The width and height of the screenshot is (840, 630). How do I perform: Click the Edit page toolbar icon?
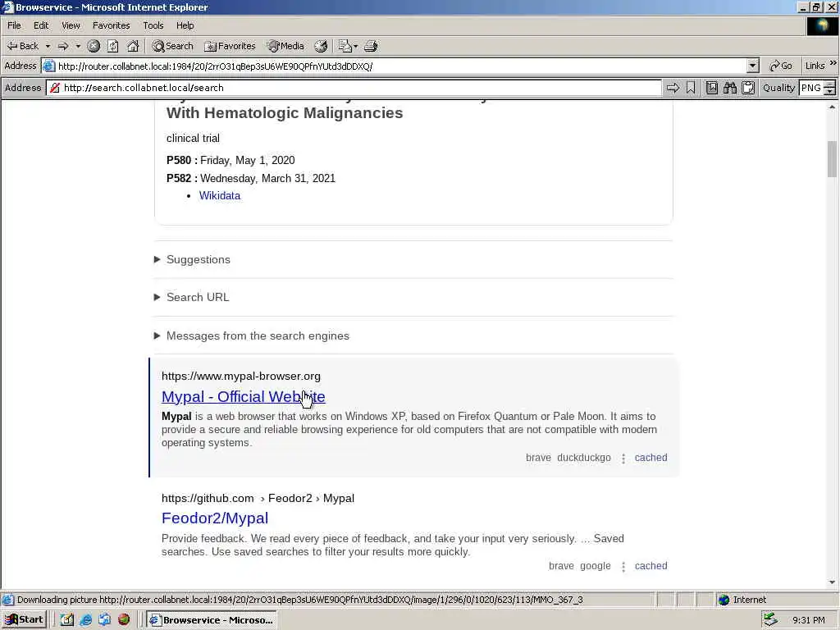(345, 46)
